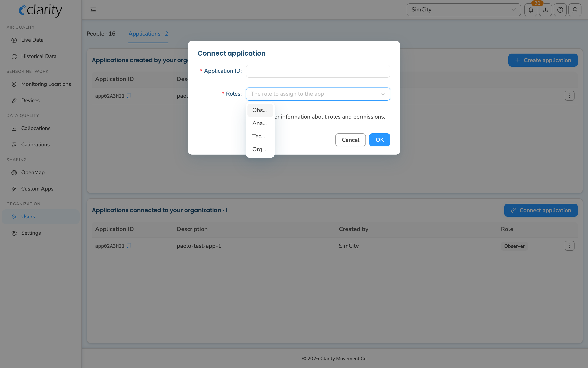This screenshot has width=588, height=368.
Task: Click the roles and permissions information text
Action: [330, 117]
